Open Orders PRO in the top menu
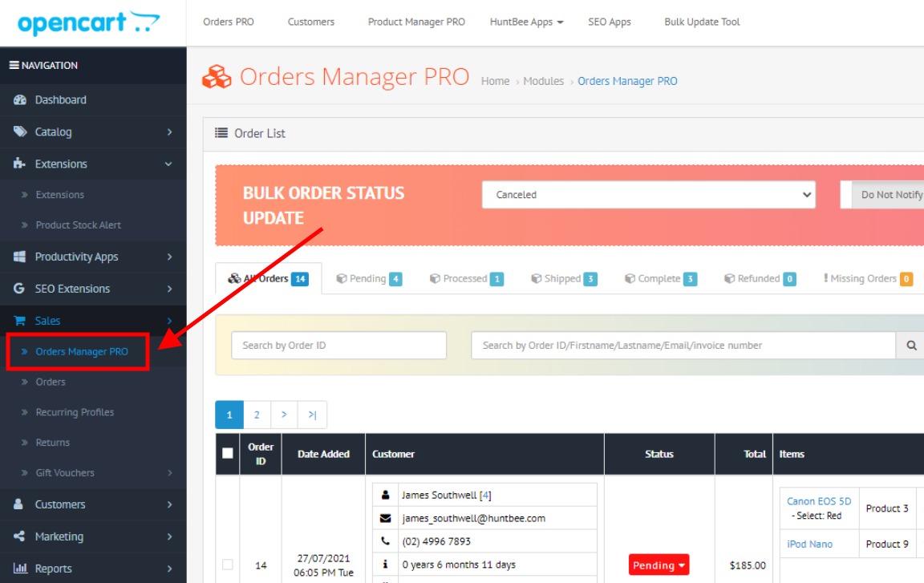The image size is (924, 583). tap(229, 22)
